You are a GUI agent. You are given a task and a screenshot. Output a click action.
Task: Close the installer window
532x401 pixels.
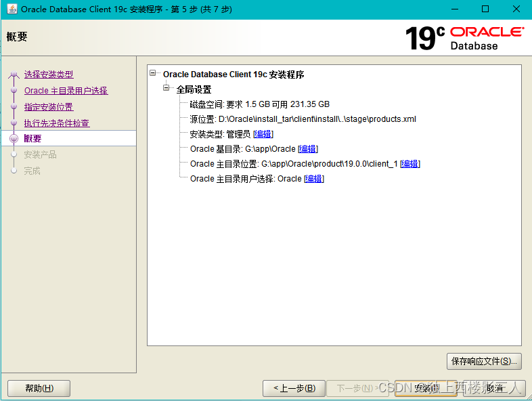pyautogui.click(x=516, y=9)
